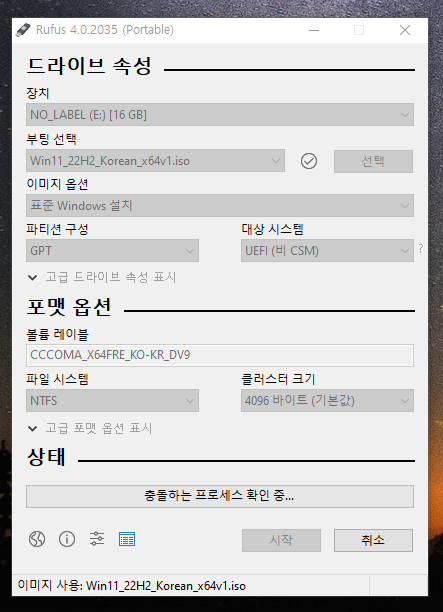Click the ISO checksum checkmark icon
Screen dimensions: 443x612
[309, 161]
